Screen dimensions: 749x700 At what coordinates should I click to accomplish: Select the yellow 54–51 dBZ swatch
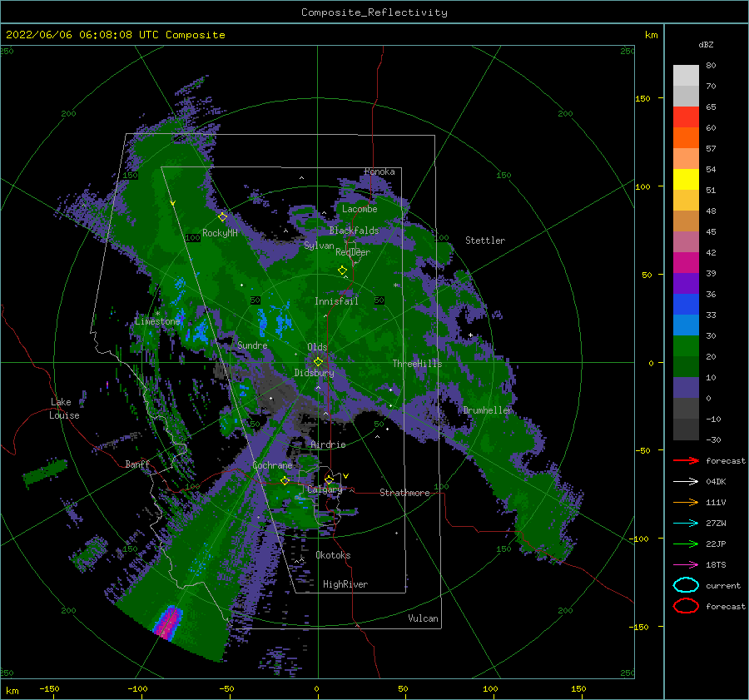click(686, 180)
